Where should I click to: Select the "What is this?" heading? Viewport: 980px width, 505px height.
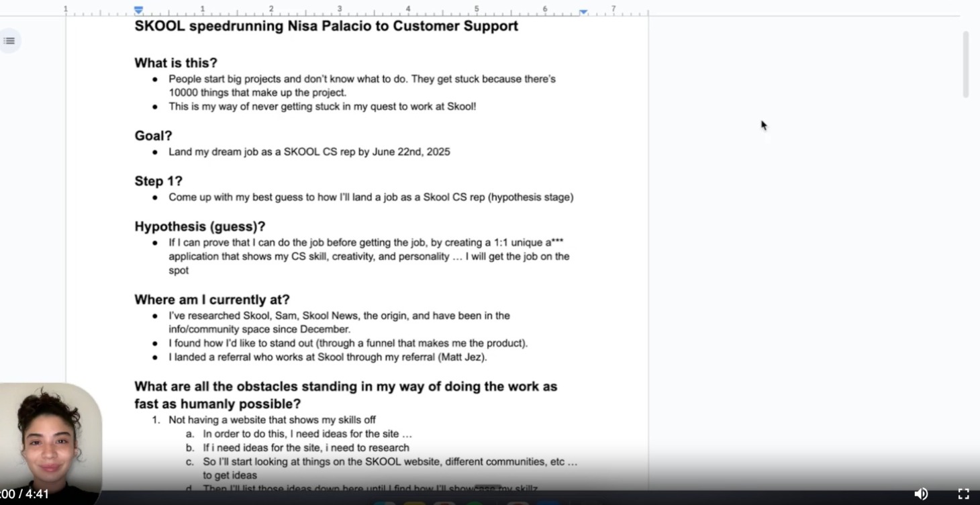(176, 63)
